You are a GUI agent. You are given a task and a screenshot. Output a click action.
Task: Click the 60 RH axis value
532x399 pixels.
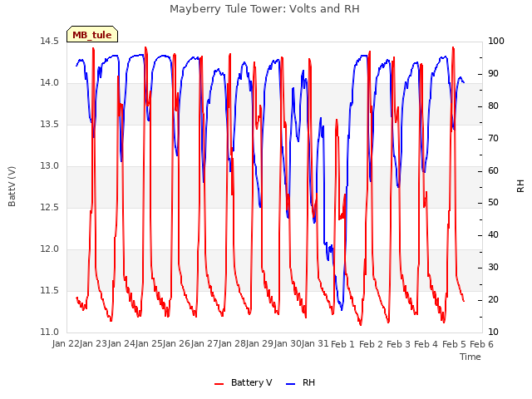coord(493,170)
